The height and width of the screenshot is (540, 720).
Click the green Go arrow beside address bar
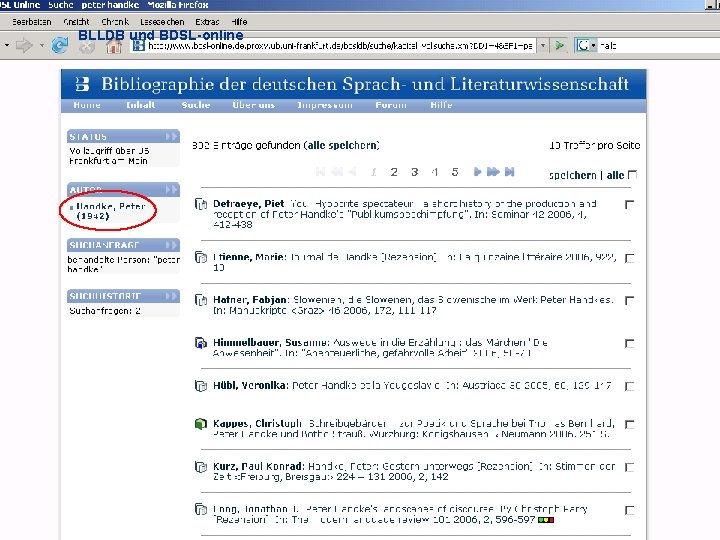(x=559, y=45)
